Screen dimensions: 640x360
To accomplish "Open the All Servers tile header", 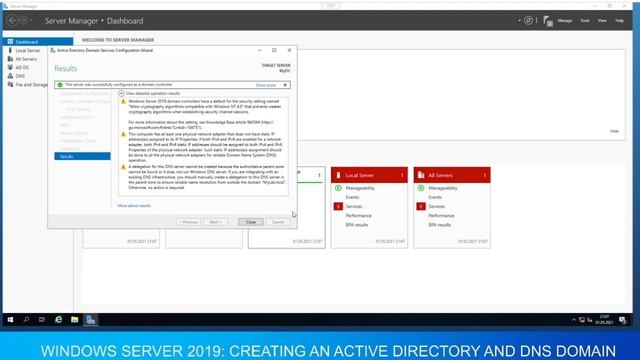I will click(x=452, y=175).
